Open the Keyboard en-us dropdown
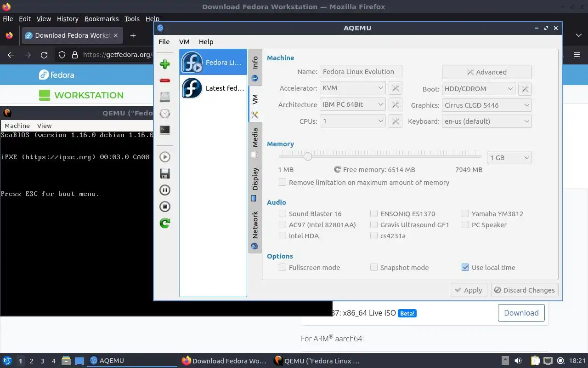Screen dimensions: 588x368 tap(486, 121)
